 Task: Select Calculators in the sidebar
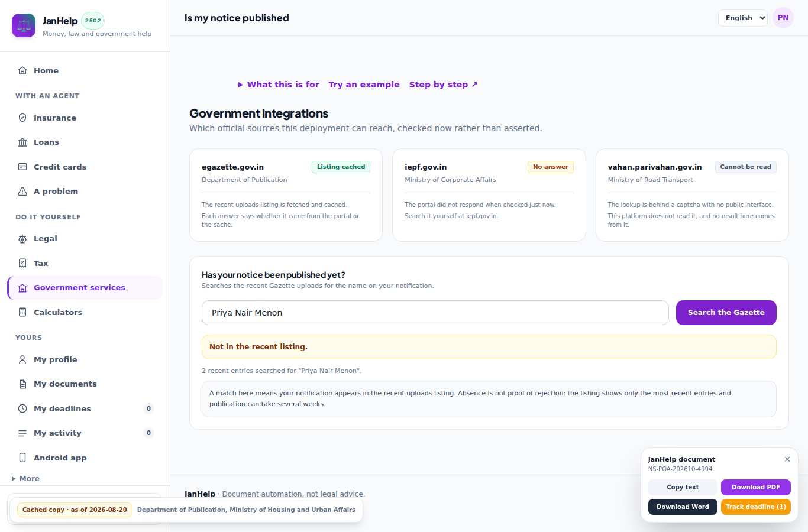(85, 312)
